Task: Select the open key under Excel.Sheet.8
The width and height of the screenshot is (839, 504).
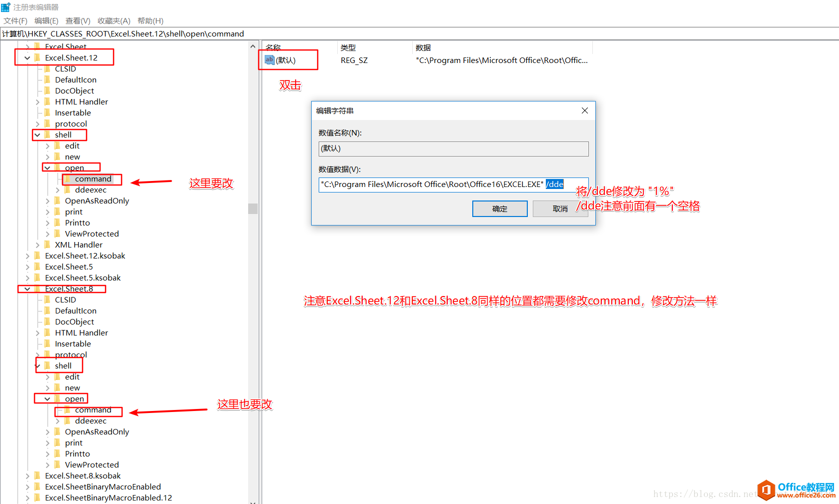Action: [75, 399]
